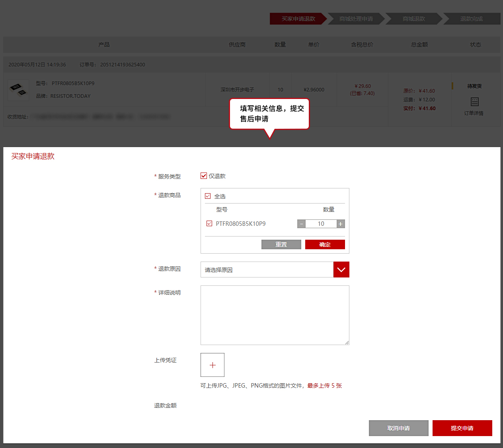Select the 买家申请退款 progress step
Screen dimensions: 503x448
tap(298, 19)
